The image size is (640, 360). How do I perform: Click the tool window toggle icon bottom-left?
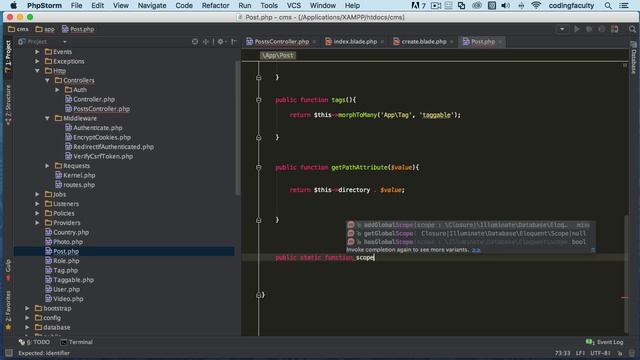click(9, 353)
